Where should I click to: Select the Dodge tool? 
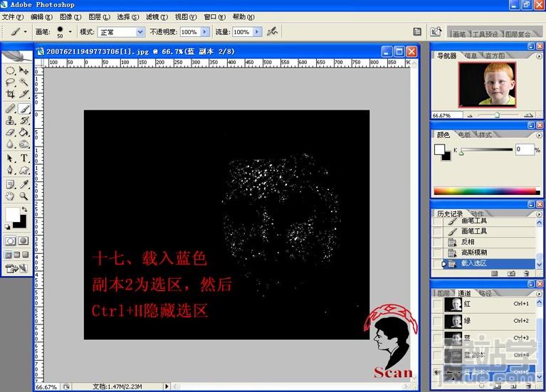click(x=23, y=144)
